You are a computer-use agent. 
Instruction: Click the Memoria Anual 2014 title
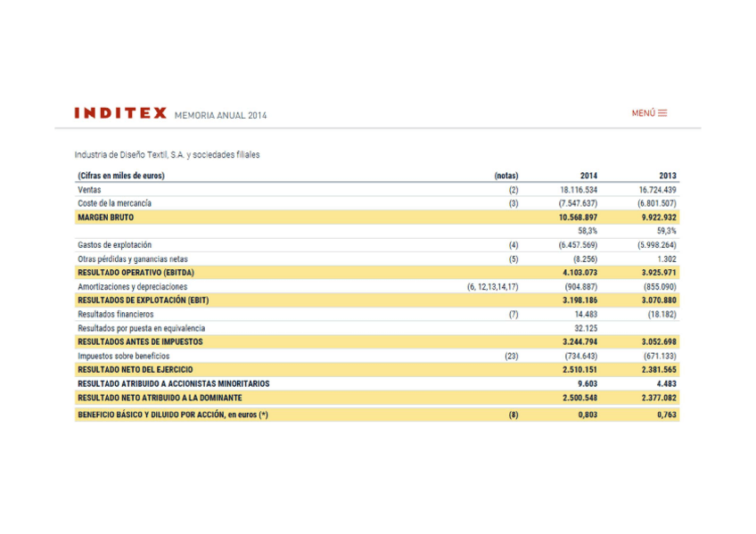point(220,115)
